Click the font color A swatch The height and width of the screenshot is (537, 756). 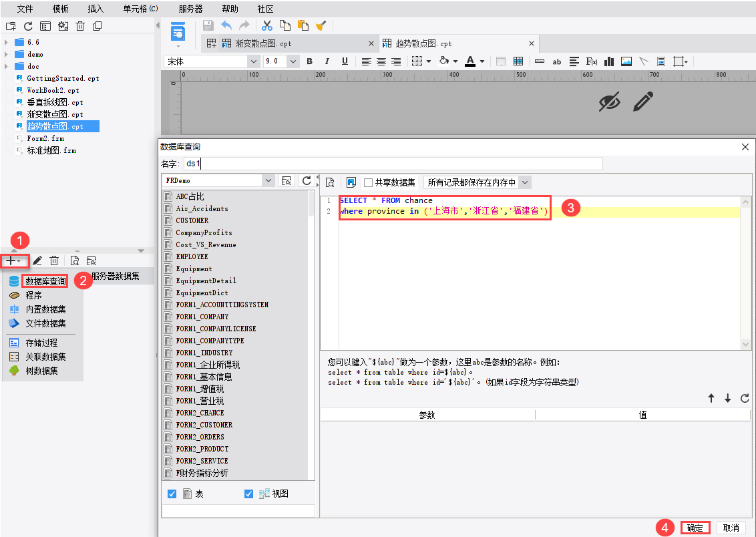(470, 61)
